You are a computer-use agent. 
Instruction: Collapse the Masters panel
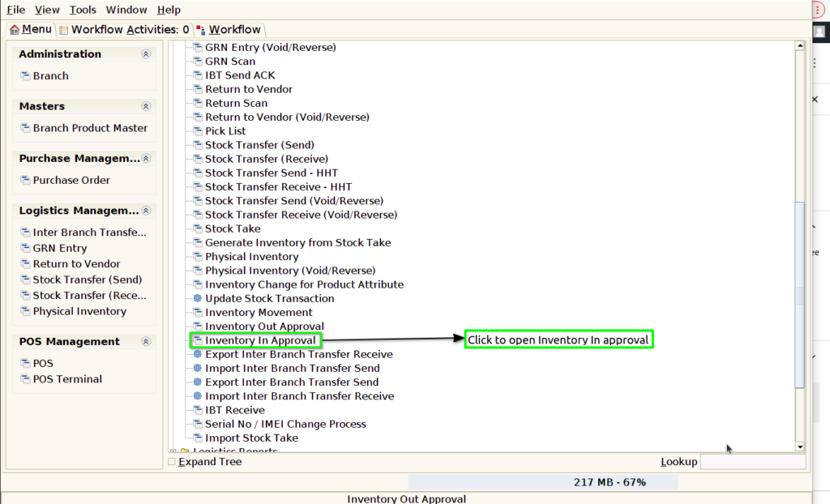pos(146,106)
